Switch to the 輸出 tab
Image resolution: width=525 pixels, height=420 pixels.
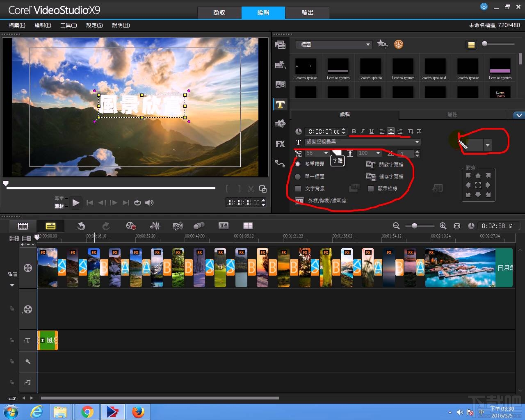tap(307, 13)
